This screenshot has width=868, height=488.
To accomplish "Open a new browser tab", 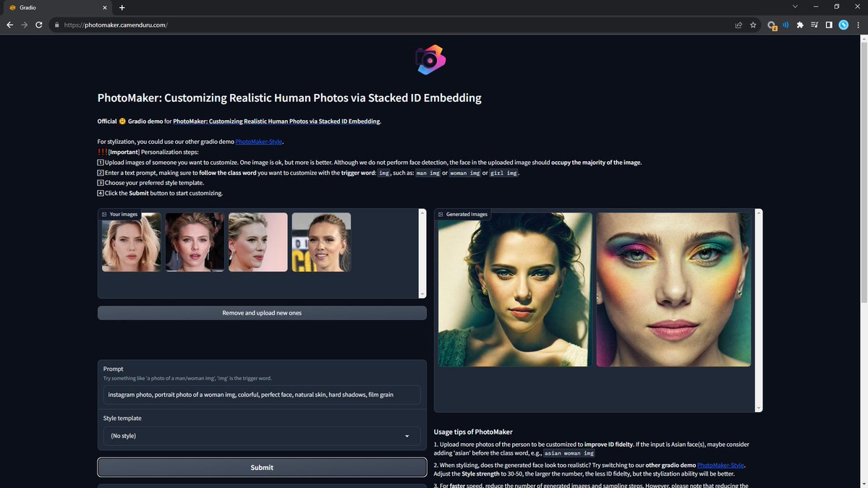I will tap(122, 7).
